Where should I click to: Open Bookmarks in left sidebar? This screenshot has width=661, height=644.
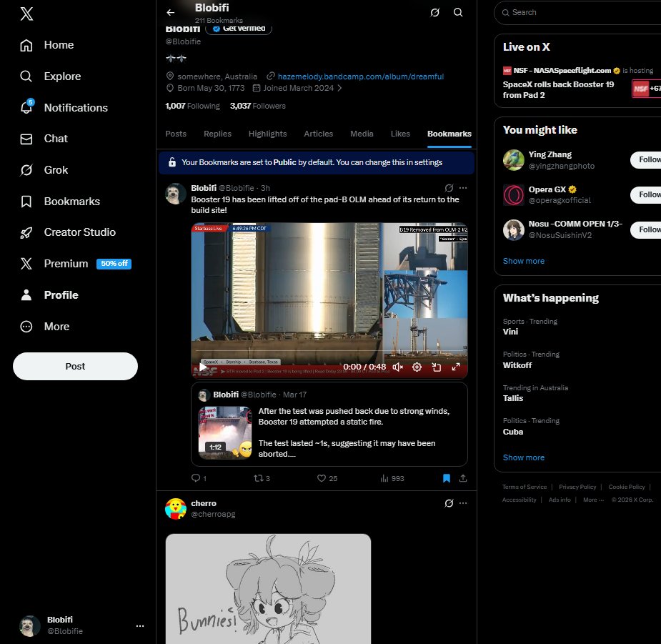60,201
